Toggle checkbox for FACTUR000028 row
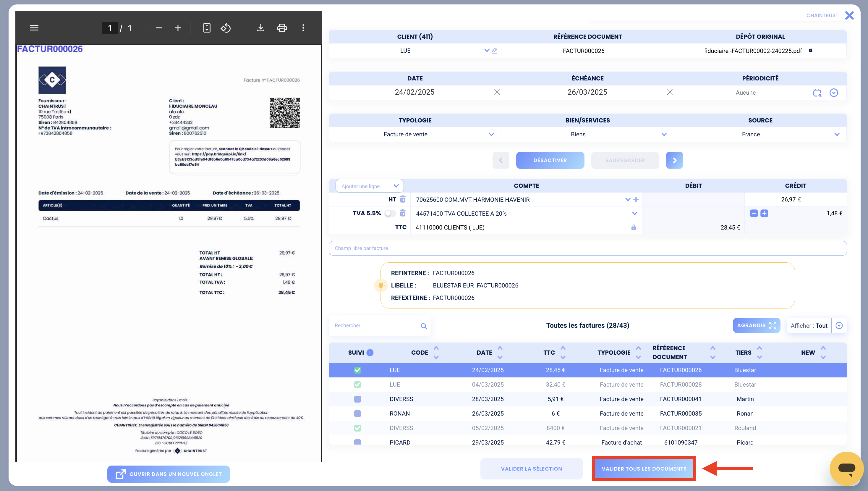868x491 pixels. click(x=357, y=385)
